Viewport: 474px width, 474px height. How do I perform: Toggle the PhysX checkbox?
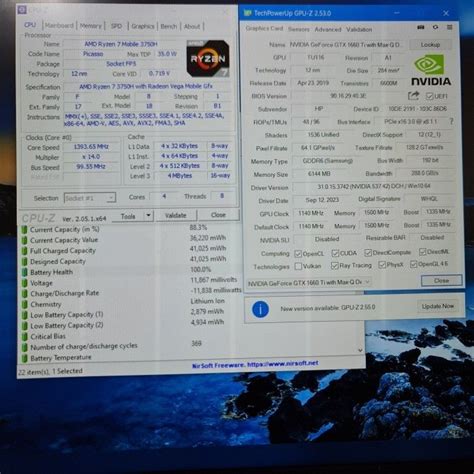(382, 265)
